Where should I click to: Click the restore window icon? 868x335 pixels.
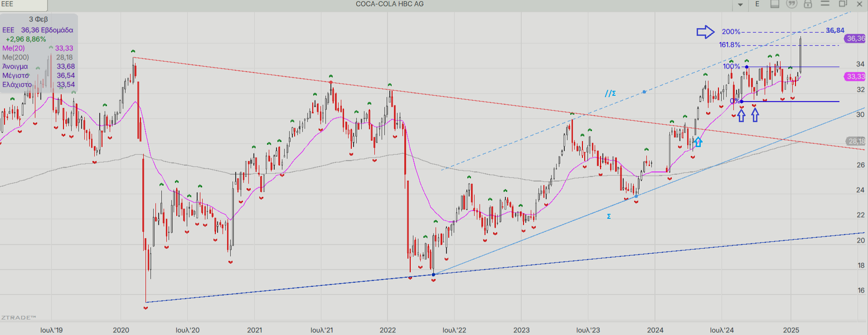[843, 4]
